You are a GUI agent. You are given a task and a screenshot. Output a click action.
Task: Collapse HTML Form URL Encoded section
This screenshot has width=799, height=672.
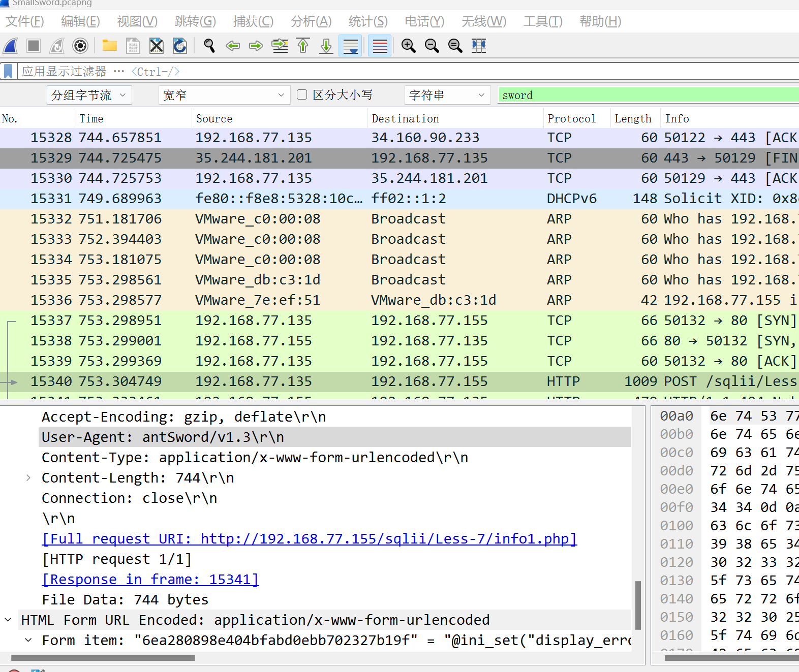tap(8, 620)
